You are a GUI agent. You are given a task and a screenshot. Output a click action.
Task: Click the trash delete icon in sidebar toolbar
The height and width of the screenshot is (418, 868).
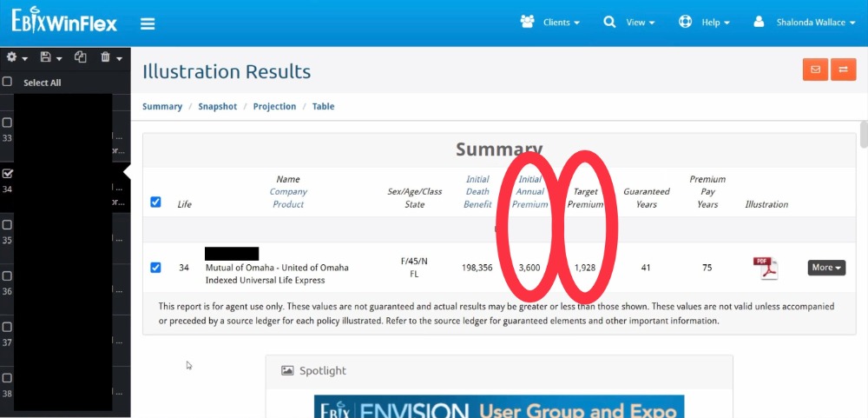[x=105, y=57]
